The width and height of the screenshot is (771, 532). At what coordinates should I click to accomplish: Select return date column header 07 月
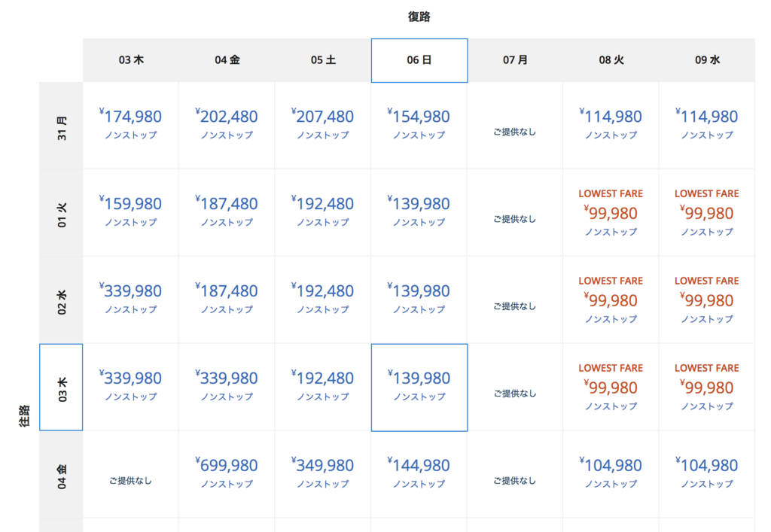(515, 60)
